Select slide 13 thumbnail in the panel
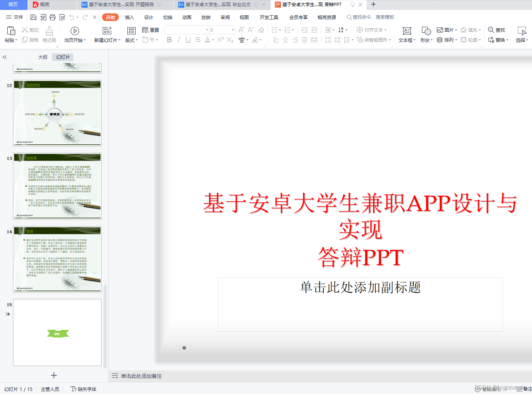 (x=57, y=186)
